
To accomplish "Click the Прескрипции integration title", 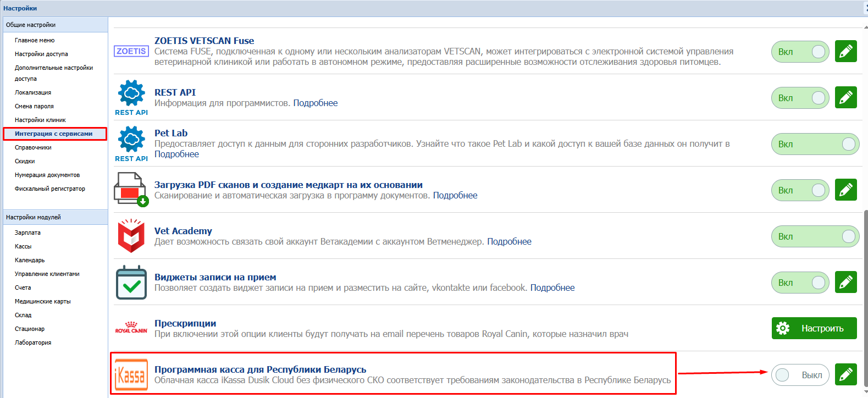I will click(185, 323).
